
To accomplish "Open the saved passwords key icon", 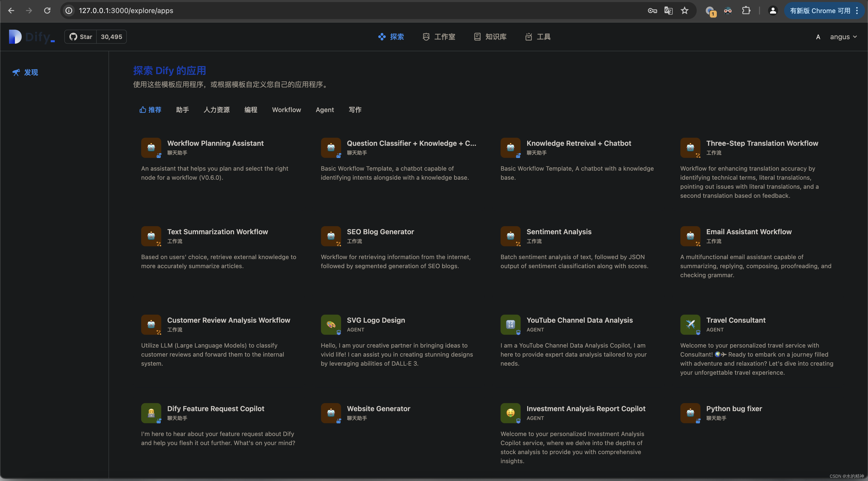I will click(652, 11).
